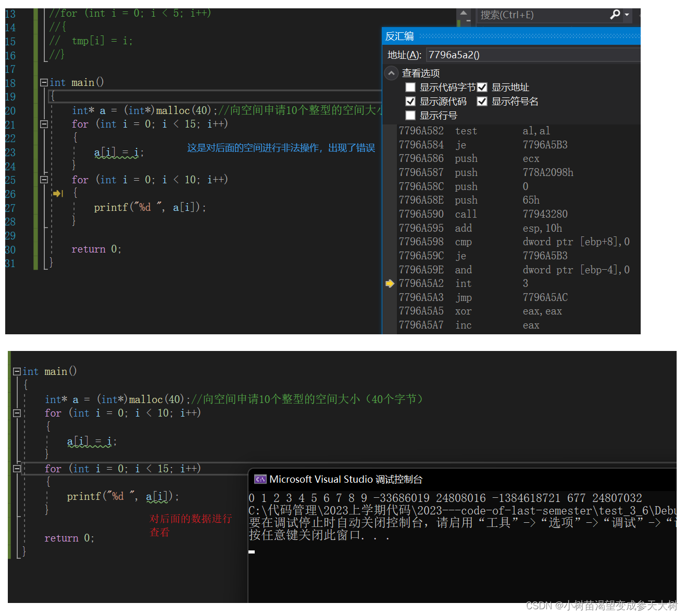Click return 0 on line 30
686x616 pixels.
[x=96, y=249]
